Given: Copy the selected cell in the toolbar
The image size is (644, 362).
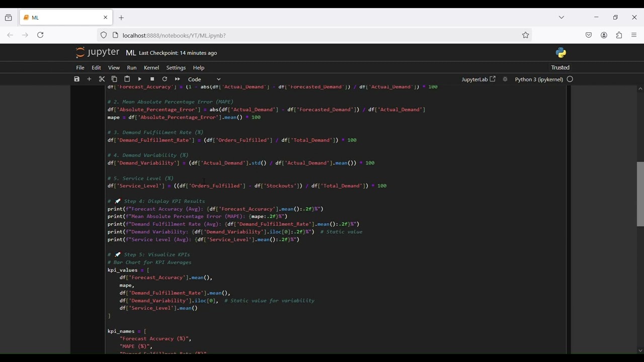Looking at the screenshot, I should [115, 79].
